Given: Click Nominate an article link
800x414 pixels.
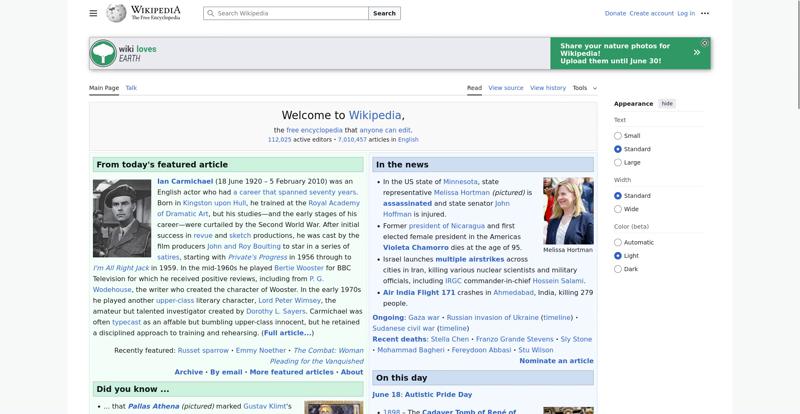Looking at the screenshot, I should click(556, 360).
